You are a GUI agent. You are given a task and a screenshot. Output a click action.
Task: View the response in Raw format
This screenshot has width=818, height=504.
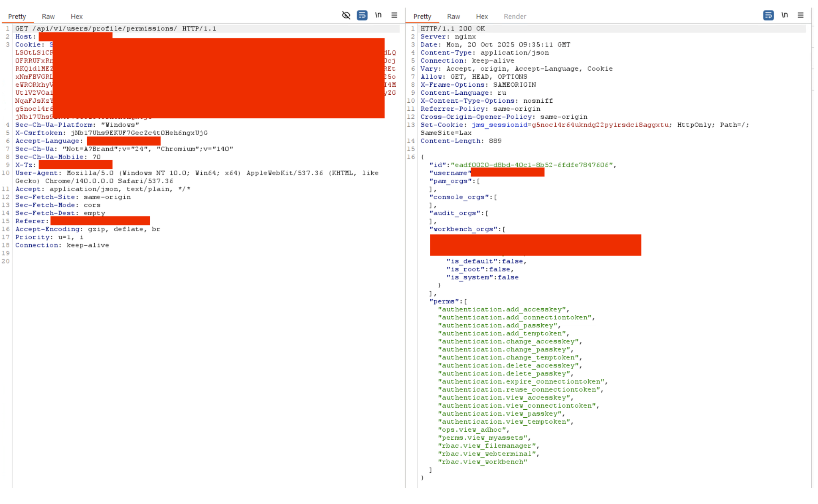[453, 16]
